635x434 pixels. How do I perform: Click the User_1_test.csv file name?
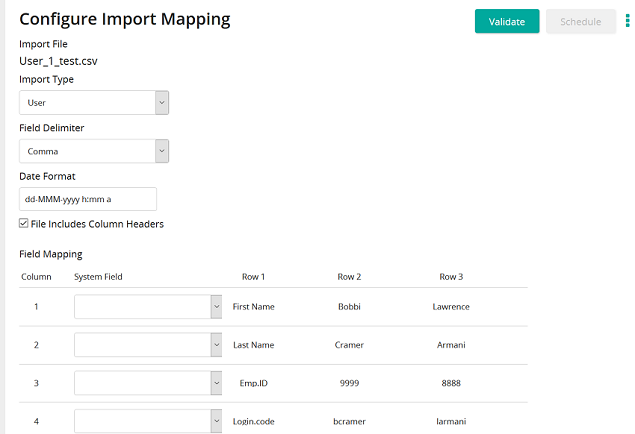click(x=58, y=61)
